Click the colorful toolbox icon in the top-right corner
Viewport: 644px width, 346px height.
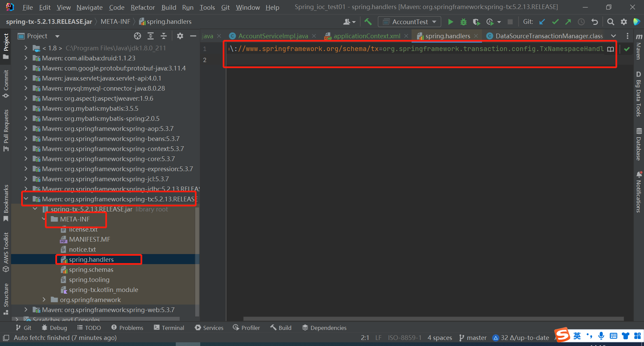637,21
